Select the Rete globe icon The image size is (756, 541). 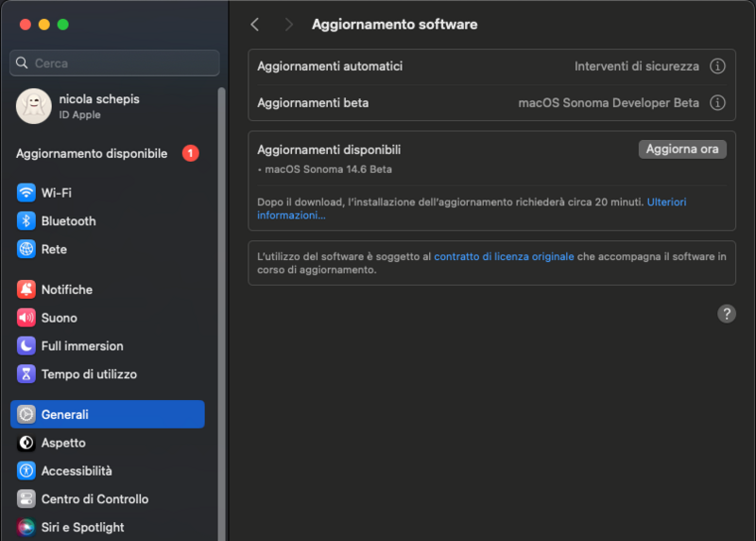click(26, 250)
